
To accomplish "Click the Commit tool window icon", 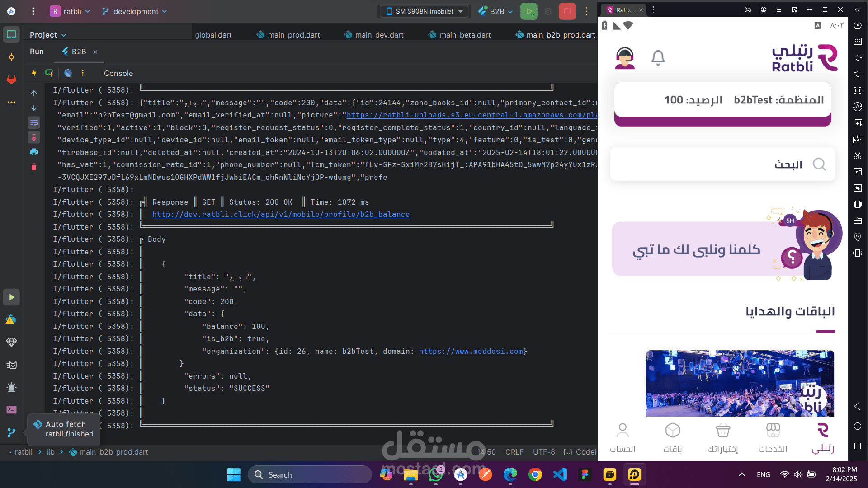I will pyautogui.click(x=11, y=57).
